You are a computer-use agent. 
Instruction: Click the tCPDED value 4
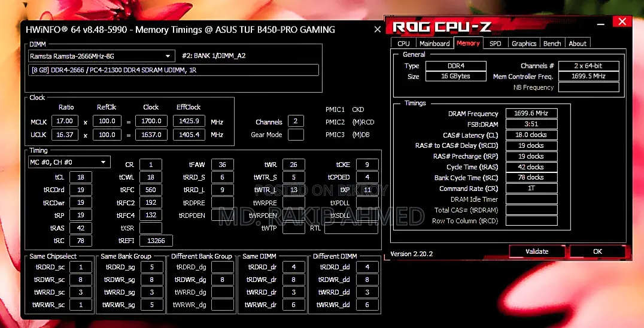pyautogui.click(x=367, y=177)
